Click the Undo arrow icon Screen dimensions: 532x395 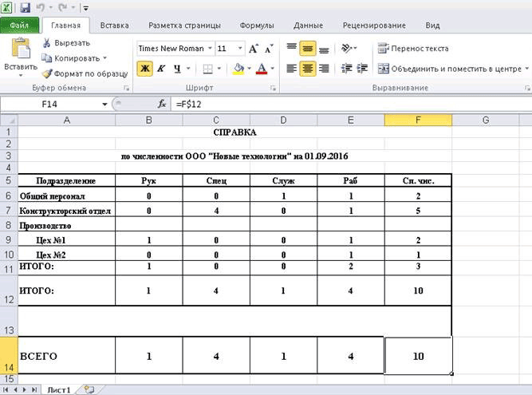coord(40,7)
